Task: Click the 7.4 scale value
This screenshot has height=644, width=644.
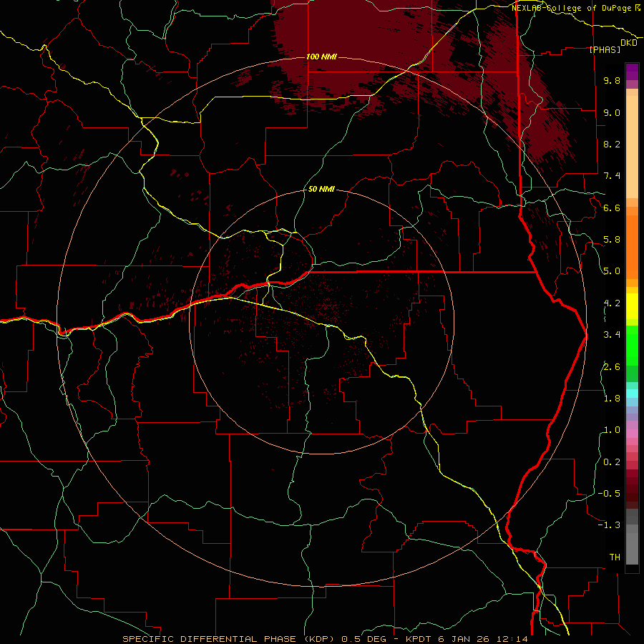Action: point(612,176)
